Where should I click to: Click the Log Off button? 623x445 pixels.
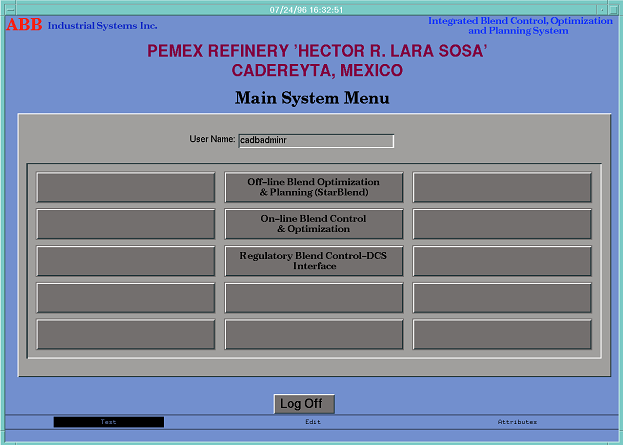pos(304,404)
